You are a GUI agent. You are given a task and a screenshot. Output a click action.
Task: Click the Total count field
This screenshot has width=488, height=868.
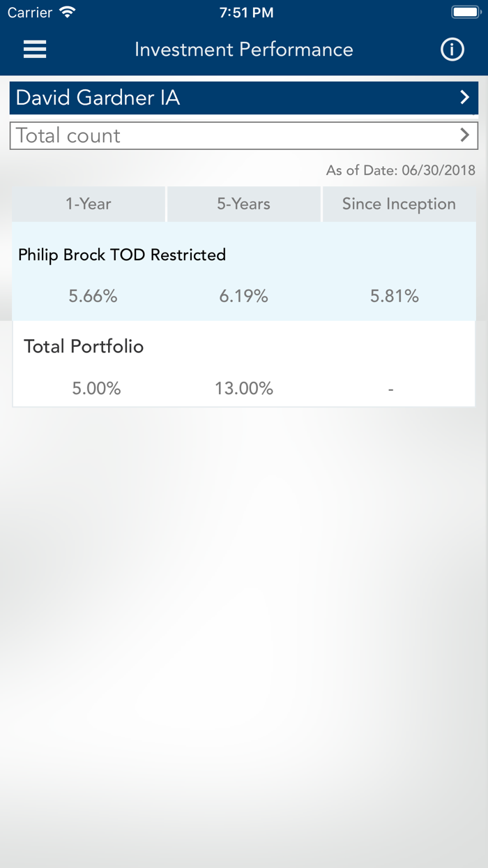point(244,135)
